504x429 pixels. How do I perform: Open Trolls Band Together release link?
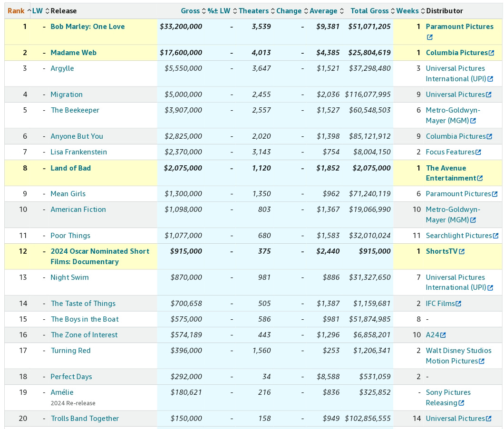tap(85, 419)
